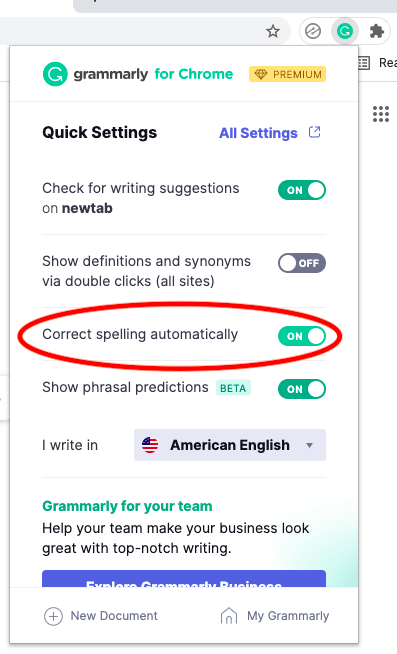
Task: Click the My Grammarly home icon
Action: (229, 616)
